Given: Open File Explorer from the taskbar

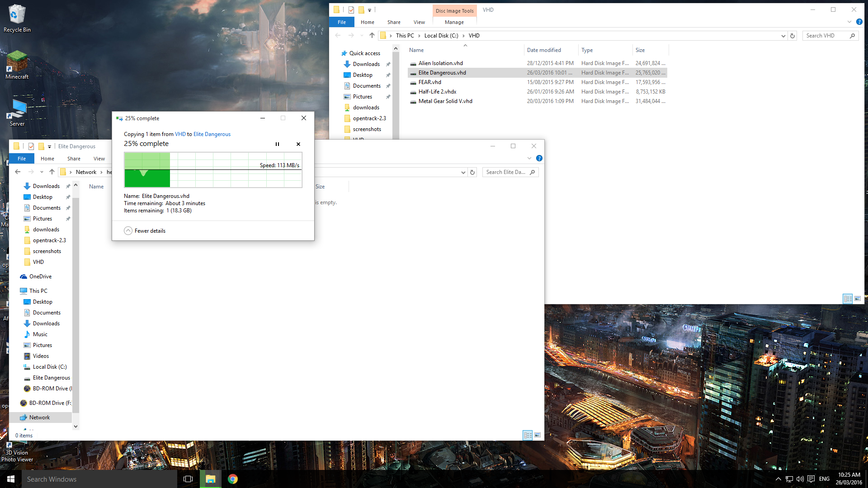Looking at the screenshot, I should [x=210, y=479].
